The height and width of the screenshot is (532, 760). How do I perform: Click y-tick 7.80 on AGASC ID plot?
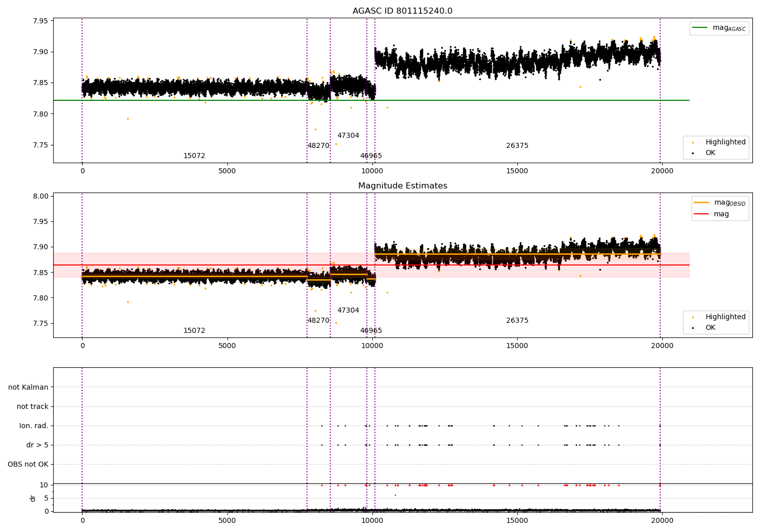[40, 115]
